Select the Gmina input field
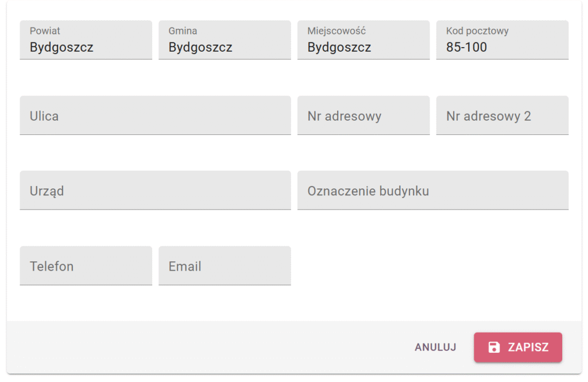 [225, 40]
